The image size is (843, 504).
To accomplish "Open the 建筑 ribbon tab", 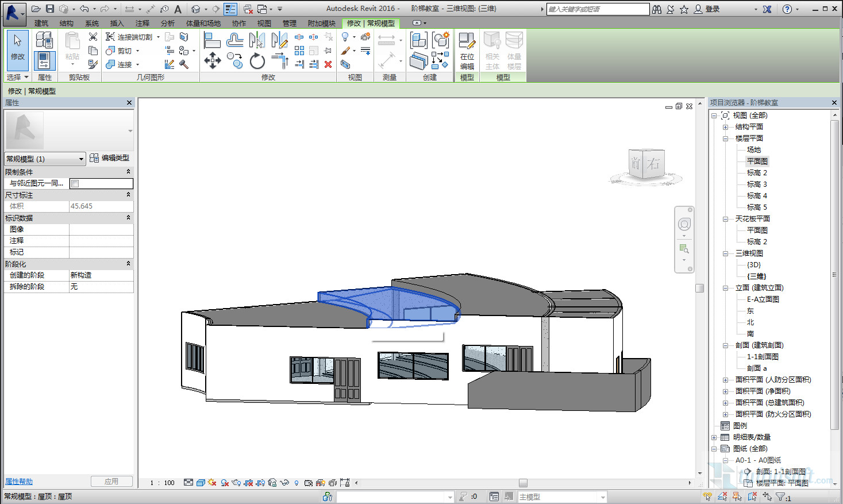I will point(41,24).
